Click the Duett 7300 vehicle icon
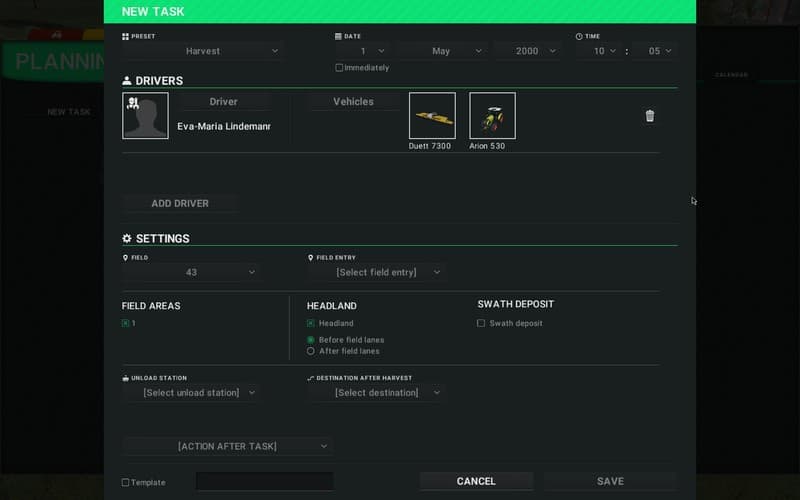The height and width of the screenshot is (500, 800). coord(432,116)
